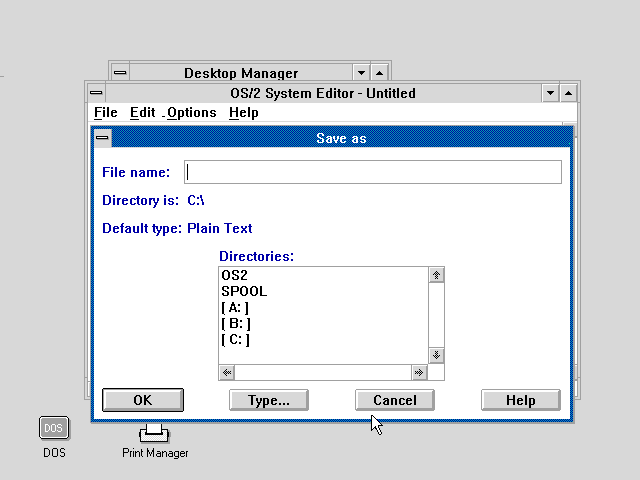Minimize the Desktop Manager window
Screen dimensions: 640x480
(x=361, y=73)
